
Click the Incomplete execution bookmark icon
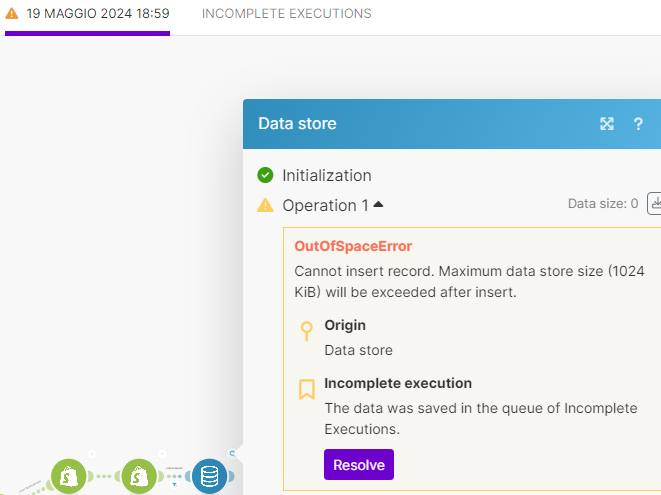click(307, 389)
